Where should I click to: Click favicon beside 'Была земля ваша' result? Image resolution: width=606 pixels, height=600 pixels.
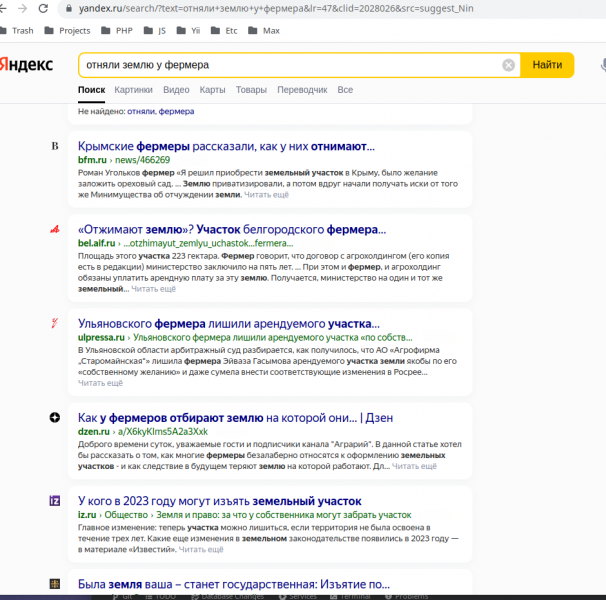click(55, 584)
